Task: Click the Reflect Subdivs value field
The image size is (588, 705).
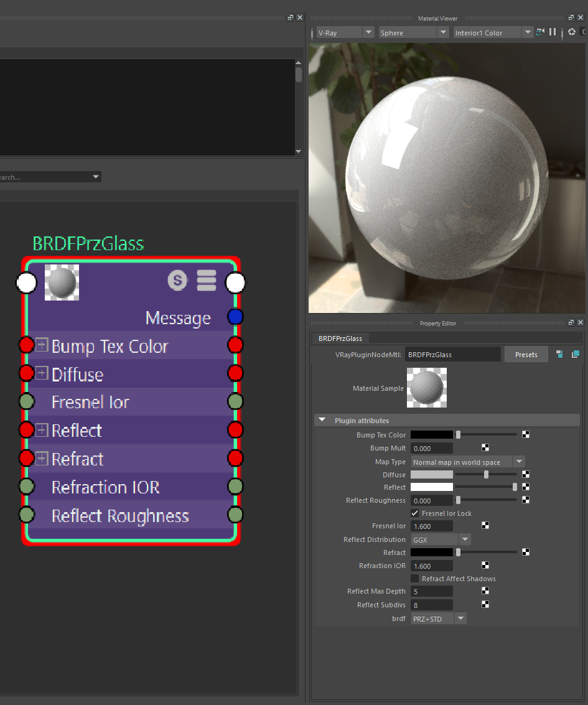Action: pyautogui.click(x=432, y=605)
